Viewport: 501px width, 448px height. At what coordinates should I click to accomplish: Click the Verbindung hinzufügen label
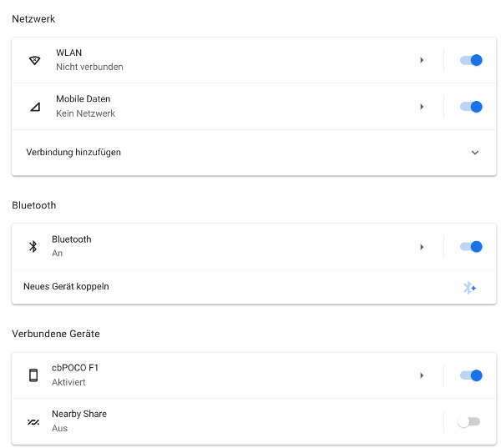(x=73, y=153)
